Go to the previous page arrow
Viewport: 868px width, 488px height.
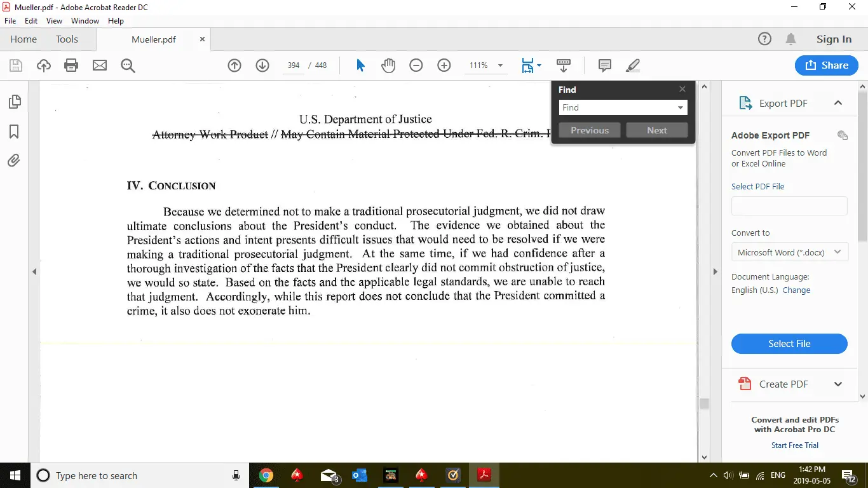click(234, 65)
